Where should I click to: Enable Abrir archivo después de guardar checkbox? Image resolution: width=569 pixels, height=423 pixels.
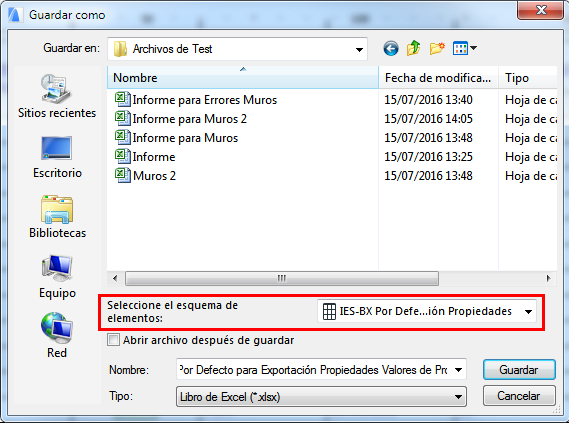pyautogui.click(x=113, y=340)
